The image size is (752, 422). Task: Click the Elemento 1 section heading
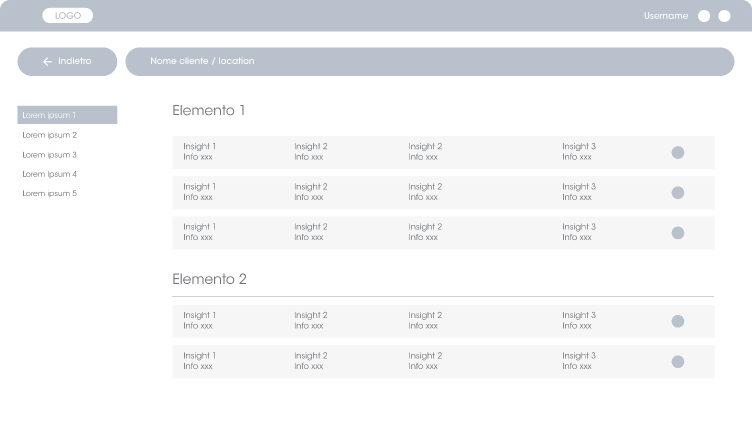[208, 110]
